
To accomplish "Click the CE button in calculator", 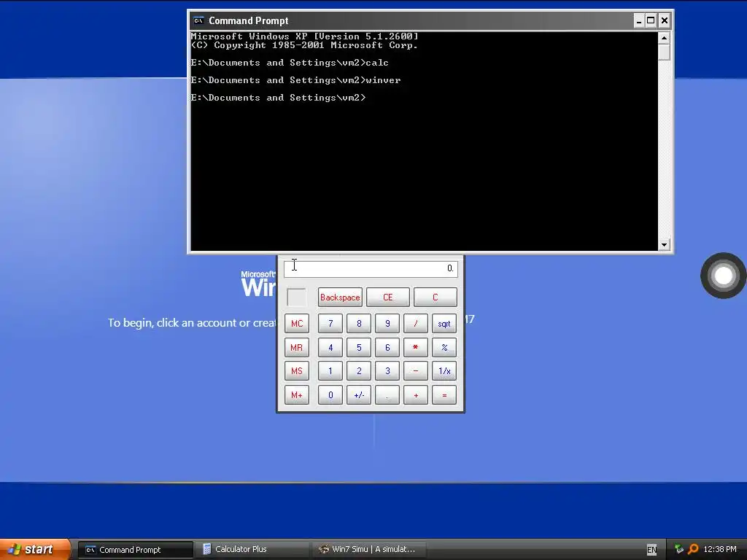I will 388,297.
